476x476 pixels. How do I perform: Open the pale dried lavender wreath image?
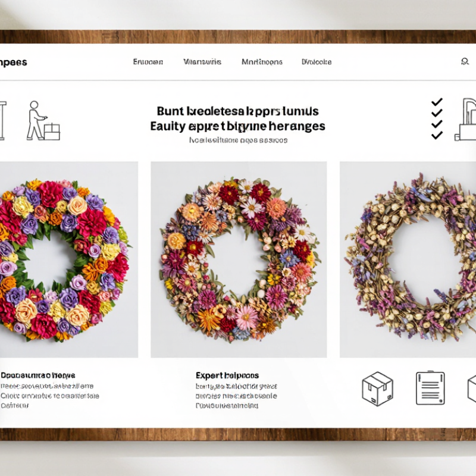408,259
